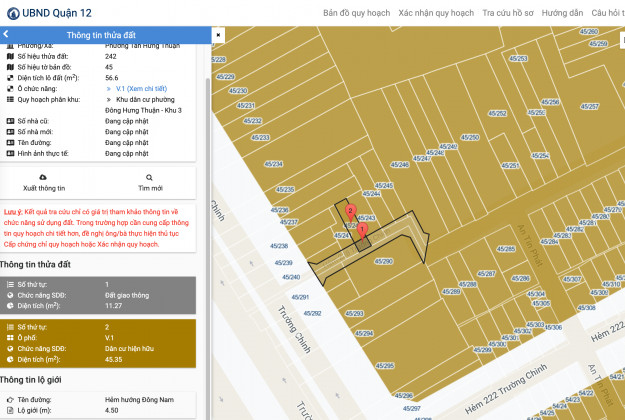
Task: Click the back arrow in panel header
Action: pos(6,35)
